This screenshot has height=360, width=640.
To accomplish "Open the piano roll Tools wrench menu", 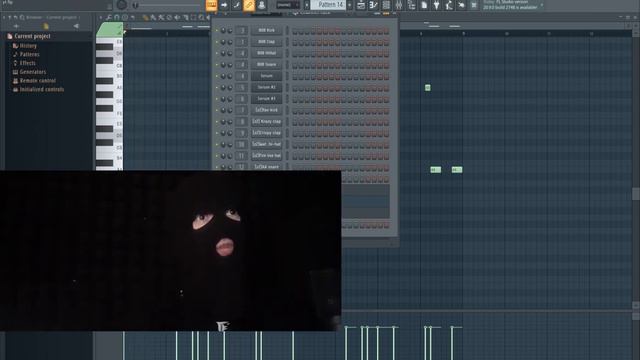I will click(109, 18).
